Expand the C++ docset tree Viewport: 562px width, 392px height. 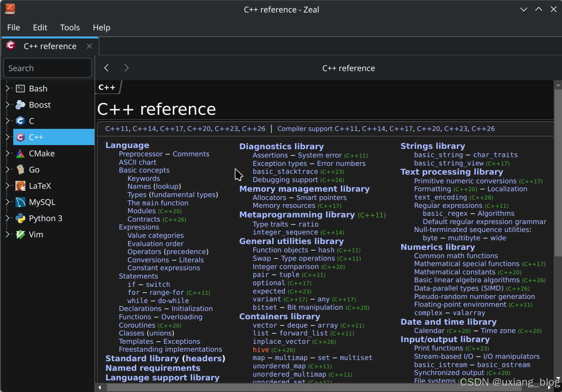(x=7, y=137)
